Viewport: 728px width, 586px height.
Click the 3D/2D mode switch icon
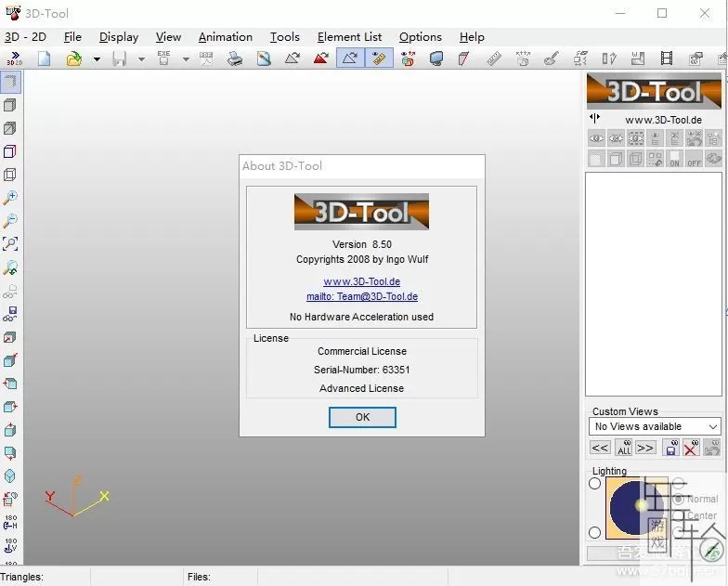click(15, 59)
